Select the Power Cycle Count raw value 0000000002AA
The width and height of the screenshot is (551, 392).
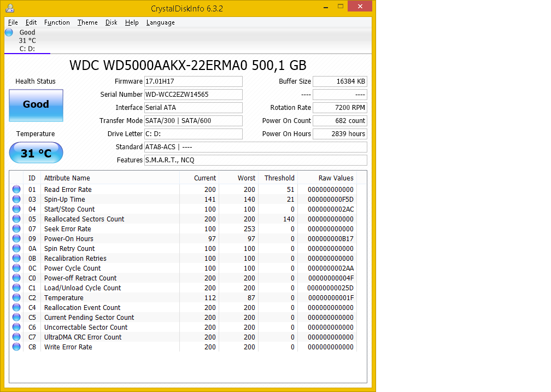[331, 268]
